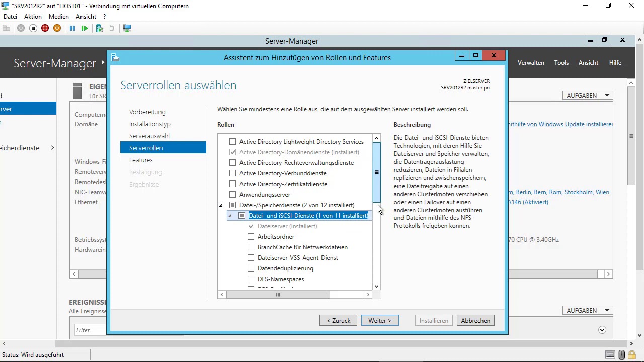Open the upper AUFGABEN dropdown

coord(588,95)
